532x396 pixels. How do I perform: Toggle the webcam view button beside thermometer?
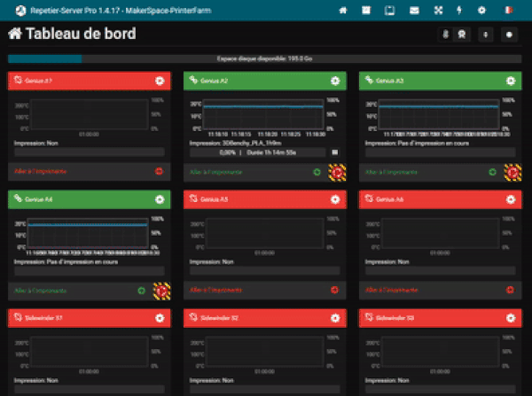pyautogui.click(x=460, y=35)
